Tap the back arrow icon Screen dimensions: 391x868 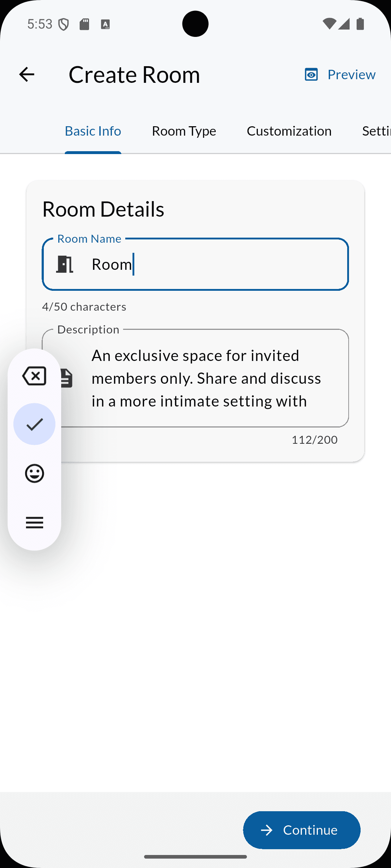tap(26, 75)
